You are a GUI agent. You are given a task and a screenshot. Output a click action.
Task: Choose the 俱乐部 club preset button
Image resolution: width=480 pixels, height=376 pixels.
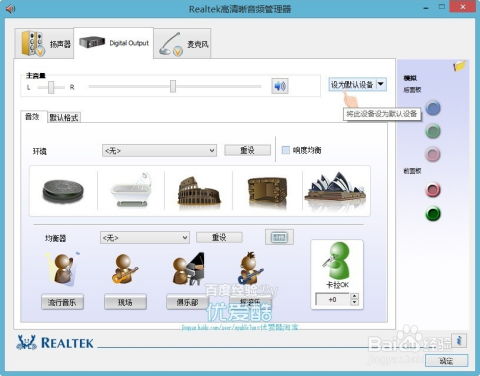pos(187,302)
